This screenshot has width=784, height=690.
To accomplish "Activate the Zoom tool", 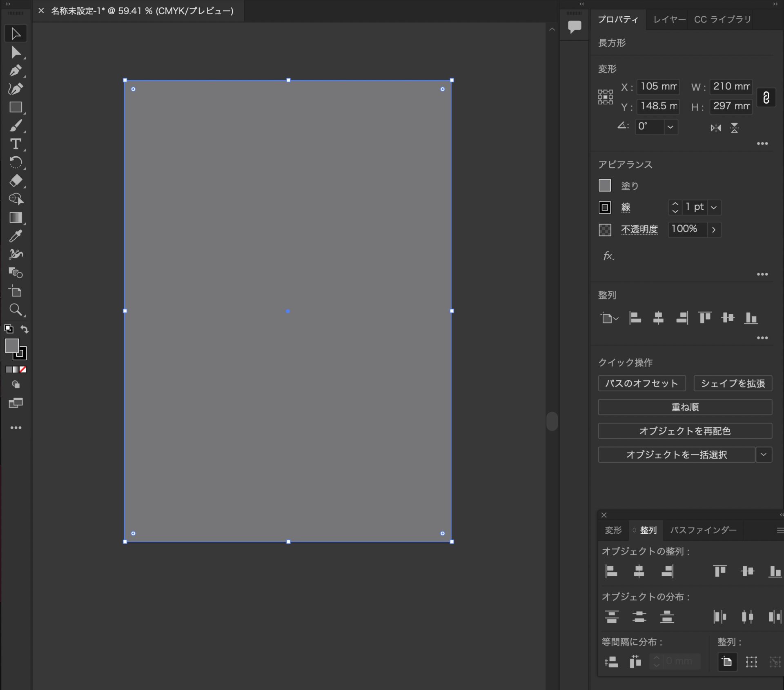I will 16,310.
